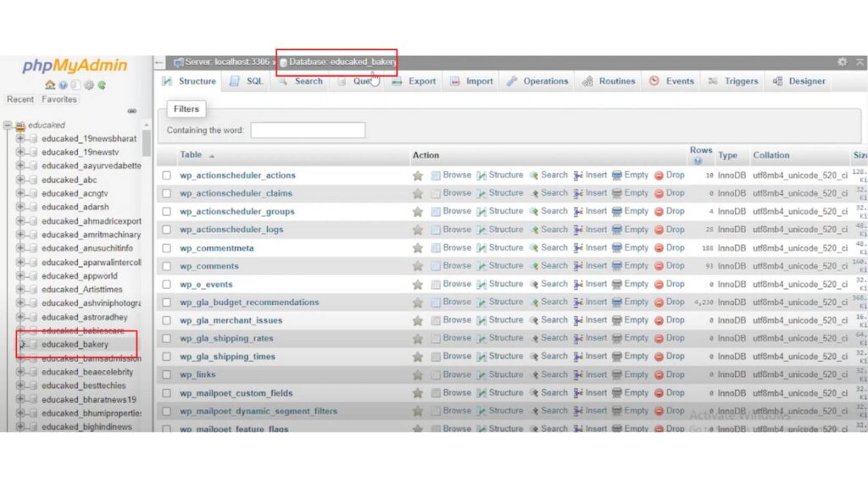Viewport: 868px width, 488px height.
Task: Expand educaked_astroradhey database node
Action: [x=20, y=317]
